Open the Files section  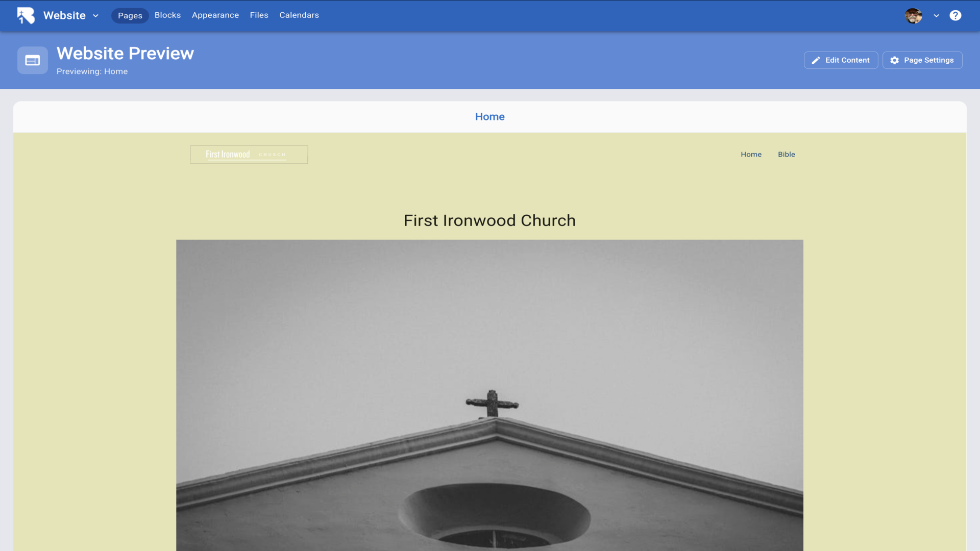point(259,15)
